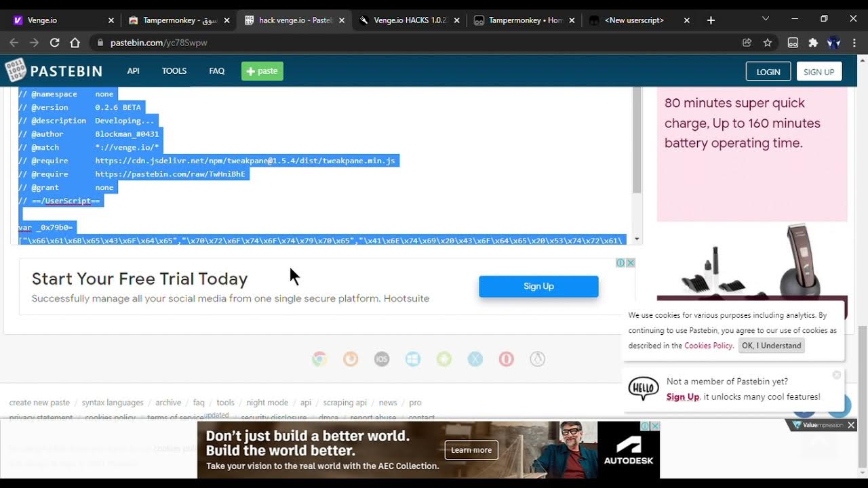Open the news footer link
868x488 pixels.
point(388,403)
